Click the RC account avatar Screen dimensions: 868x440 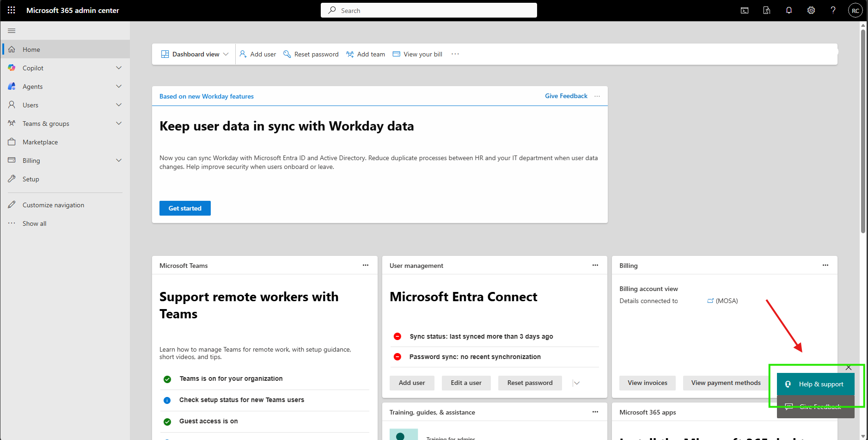tap(856, 10)
